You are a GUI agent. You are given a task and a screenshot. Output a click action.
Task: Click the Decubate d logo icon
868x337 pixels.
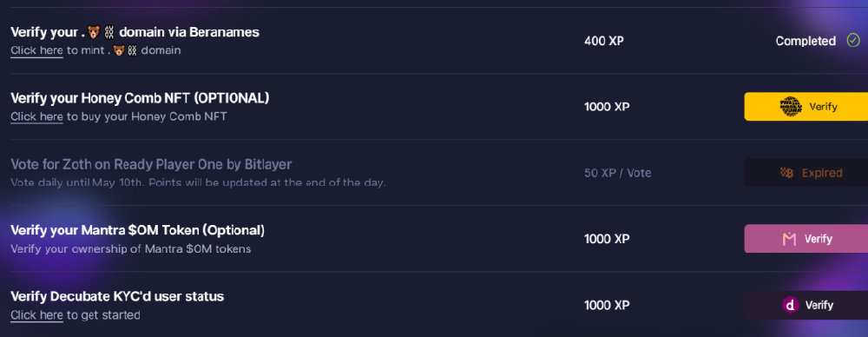pos(790,305)
